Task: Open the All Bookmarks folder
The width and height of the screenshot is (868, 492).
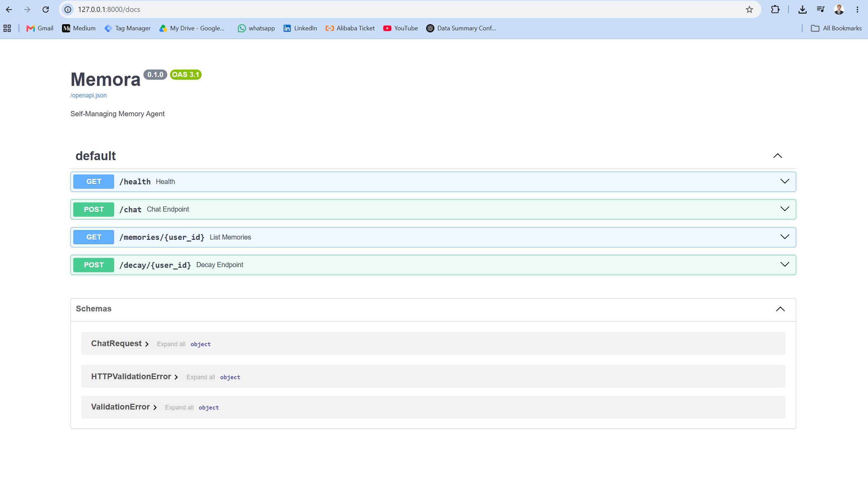Action: click(x=836, y=28)
